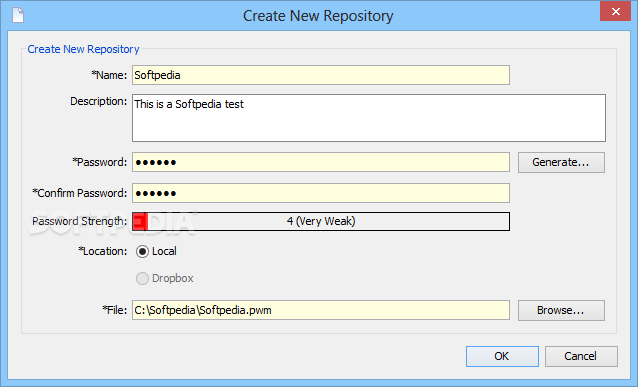
Task: Click the Name input field
Action: click(x=321, y=75)
